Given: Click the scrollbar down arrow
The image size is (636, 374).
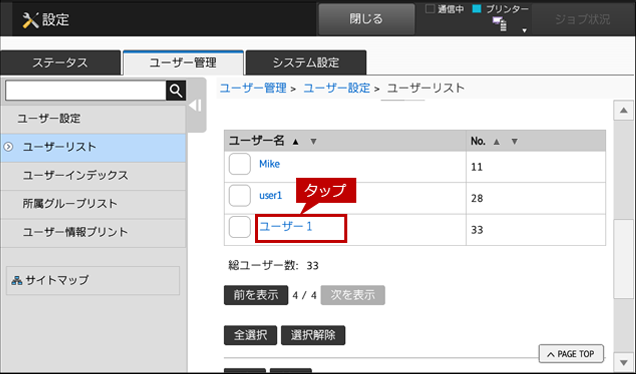Looking at the screenshot, I should coord(624,362).
